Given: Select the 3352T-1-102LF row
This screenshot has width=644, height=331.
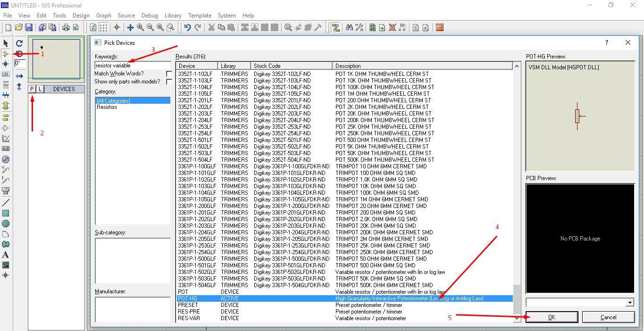Looking at the screenshot, I should (x=344, y=74).
